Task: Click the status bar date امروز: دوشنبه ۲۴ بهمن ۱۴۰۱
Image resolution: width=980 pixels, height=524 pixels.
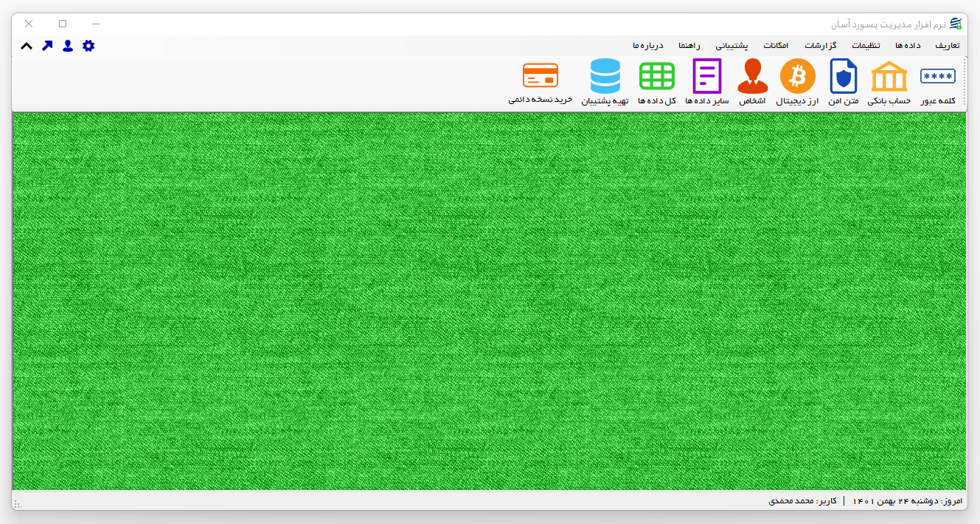Action: point(908,501)
